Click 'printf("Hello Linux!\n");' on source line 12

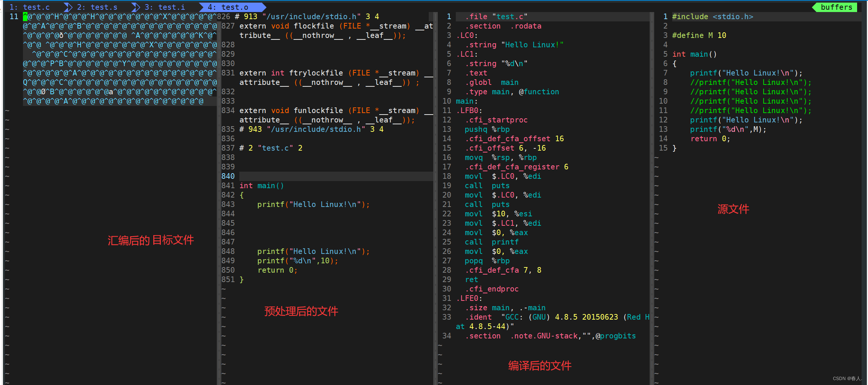[x=746, y=120]
